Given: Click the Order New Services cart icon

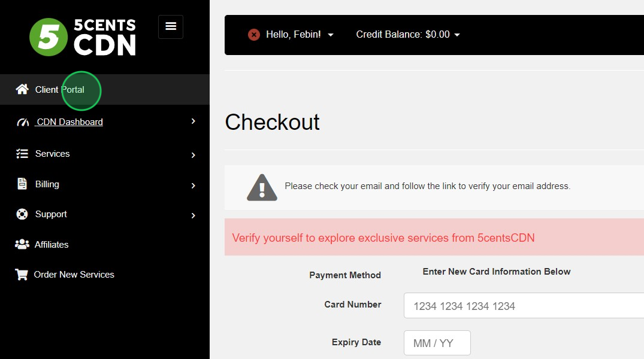Looking at the screenshot, I should [x=22, y=274].
